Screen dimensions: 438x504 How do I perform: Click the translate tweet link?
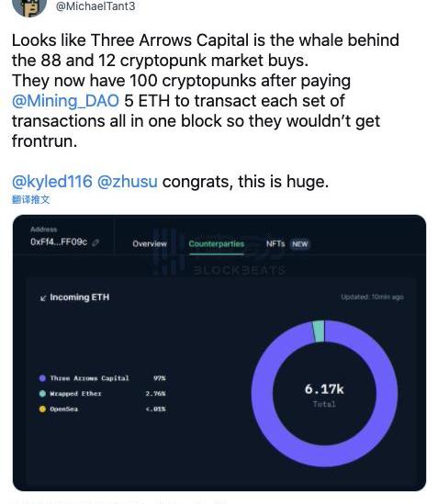pyautogui.click(x=31, y=199)
